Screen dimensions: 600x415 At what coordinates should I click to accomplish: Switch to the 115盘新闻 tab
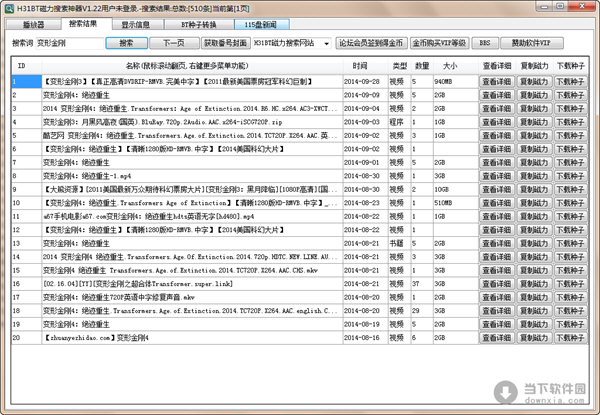point(262,25)
